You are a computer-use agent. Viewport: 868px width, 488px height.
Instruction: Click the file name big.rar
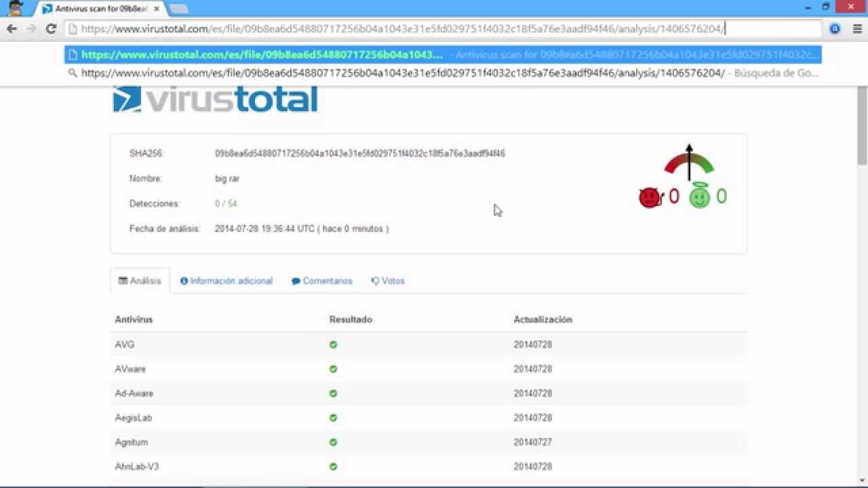[227, 179]
